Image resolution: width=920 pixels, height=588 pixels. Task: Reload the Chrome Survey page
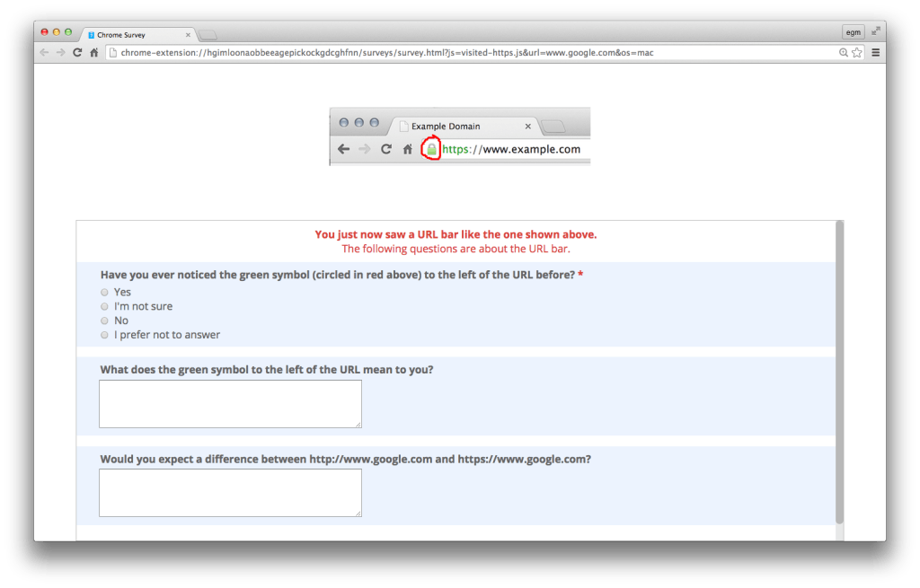[77, 53]
